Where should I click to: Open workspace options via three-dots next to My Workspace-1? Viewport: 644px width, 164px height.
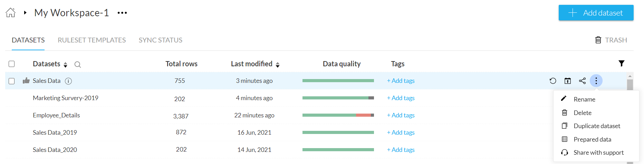click(x=122, y=13)
